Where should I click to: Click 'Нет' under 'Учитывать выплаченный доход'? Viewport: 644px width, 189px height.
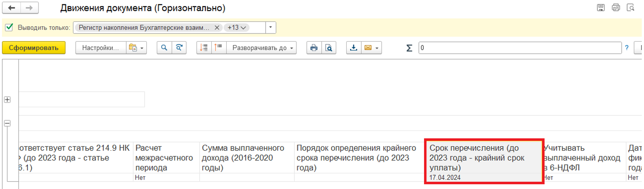584,177
